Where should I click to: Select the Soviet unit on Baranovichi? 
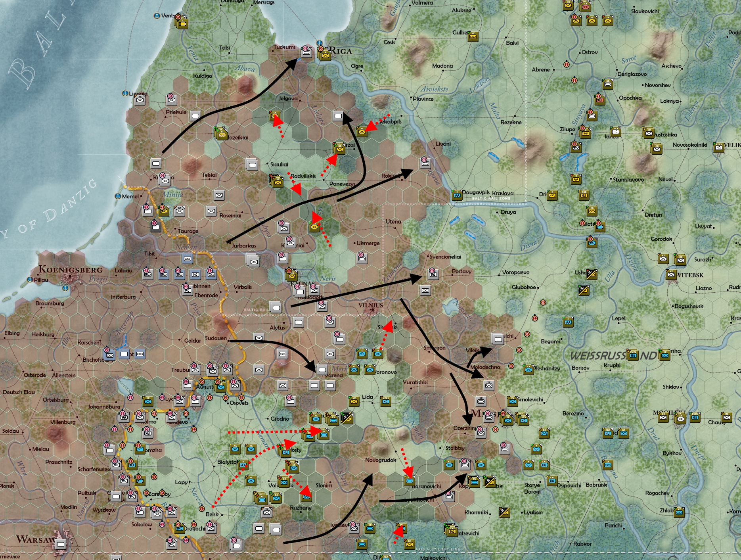click(409, 480)
